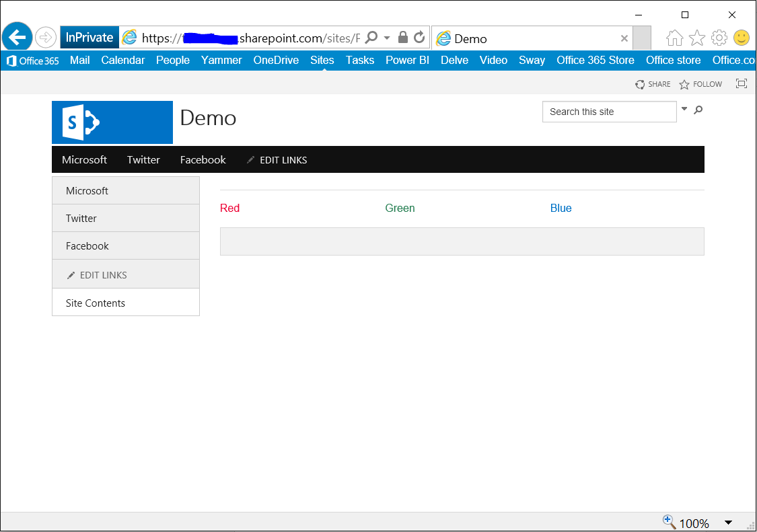Open browser Tools gear icon
Screen dimensions: 757x532
coord(719,38)
